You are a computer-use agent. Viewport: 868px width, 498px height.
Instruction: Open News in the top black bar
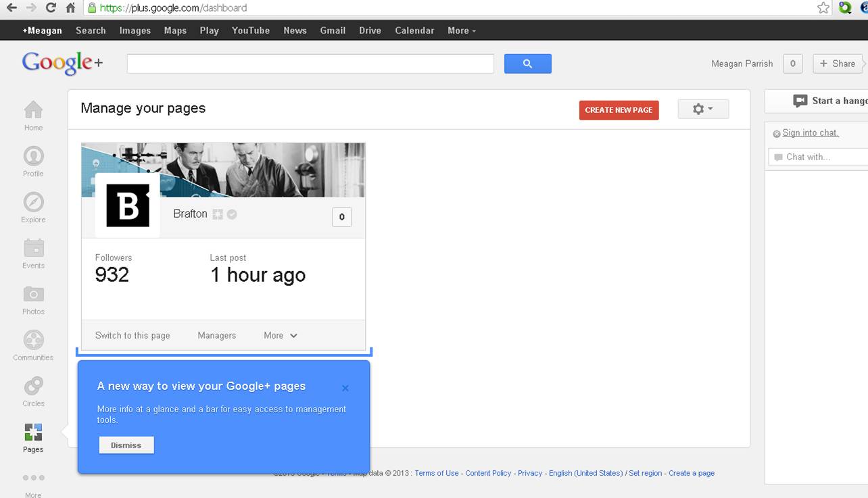click(295, 30)
